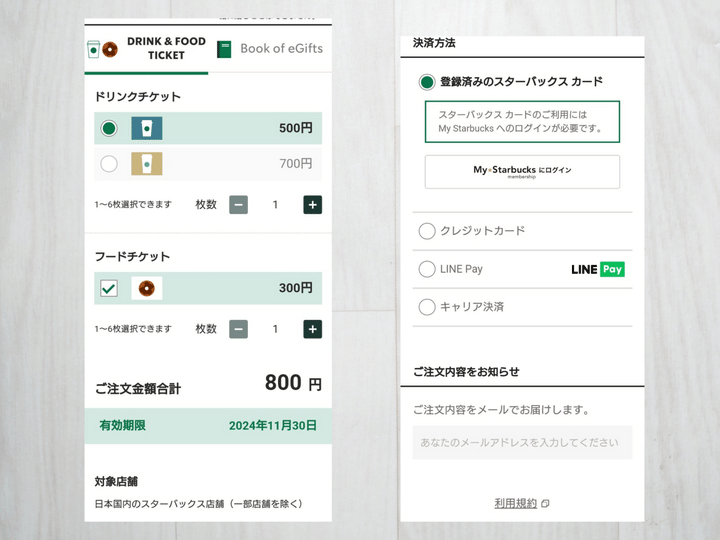The width and height of the screenshot is (720, 540).
Task: Increase the food ticket quantity with plus
Action: click(x=313, y=329)
